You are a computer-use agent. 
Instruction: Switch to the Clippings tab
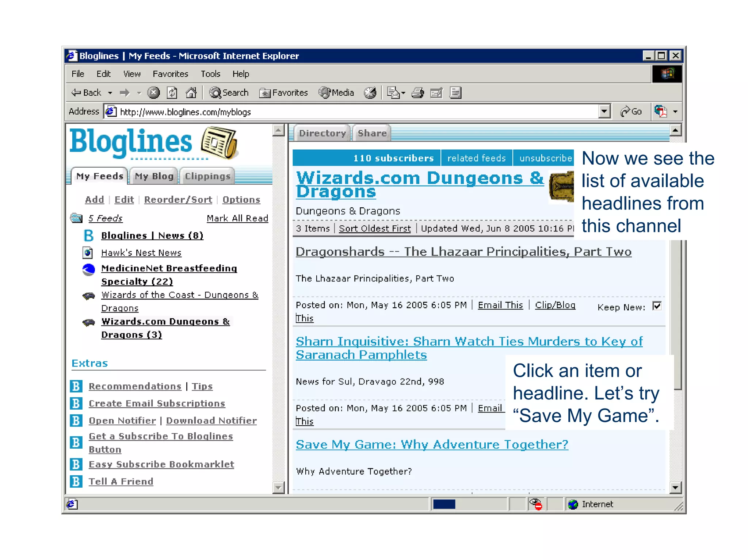coord(207,176)
